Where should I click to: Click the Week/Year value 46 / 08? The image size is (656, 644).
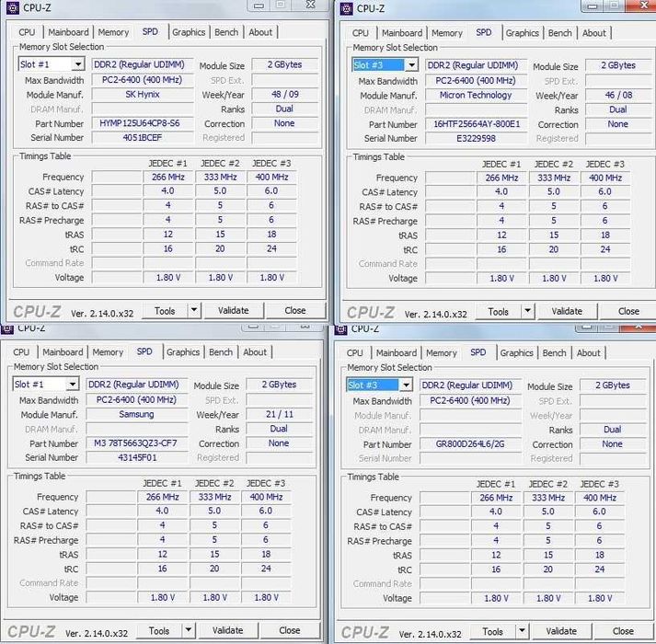[x=618, y=96]
